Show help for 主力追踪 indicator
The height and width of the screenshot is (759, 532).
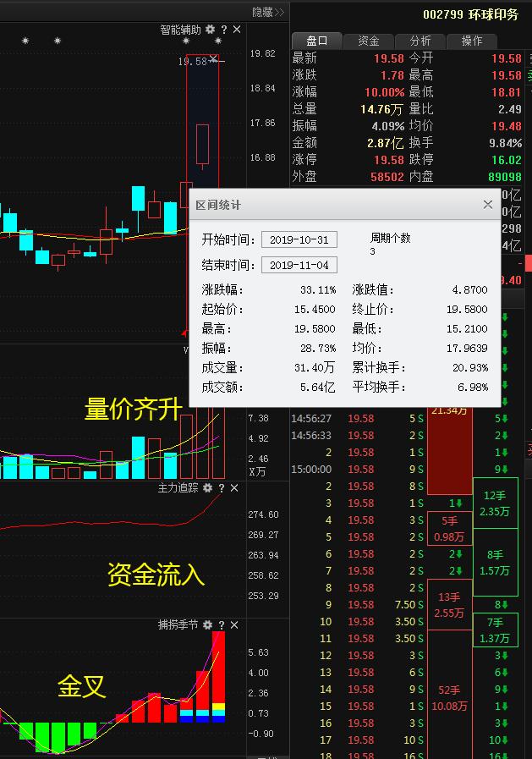pyautogui.click(x=222, y=488)
